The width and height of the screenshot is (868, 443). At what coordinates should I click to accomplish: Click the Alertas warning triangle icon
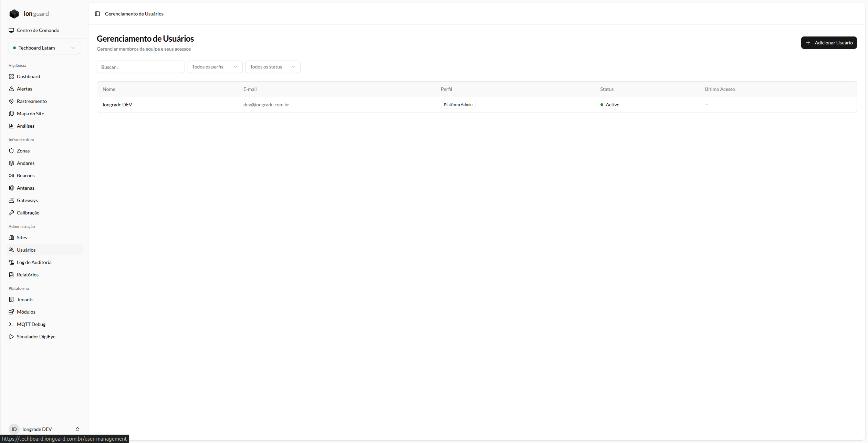point(11,89)
